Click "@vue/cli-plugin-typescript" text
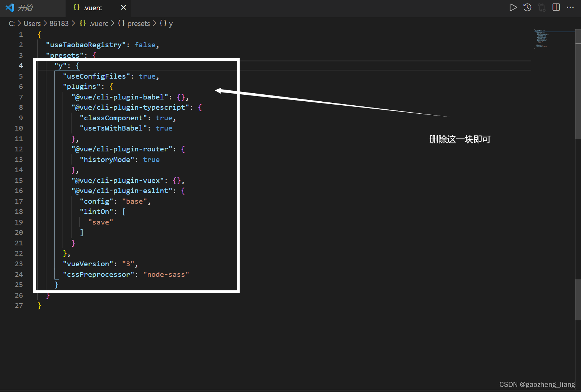The width and height of the screenshot is (581, 392). [130, 108]
